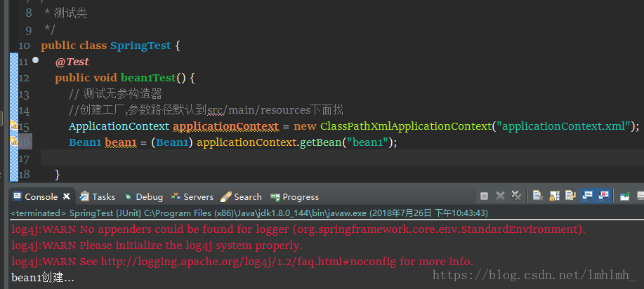Image resolution: width=644 pixels, height=289 pixels.
Task: Click the 'bean1创建...' console output line
Action: [x=43, y=278]
